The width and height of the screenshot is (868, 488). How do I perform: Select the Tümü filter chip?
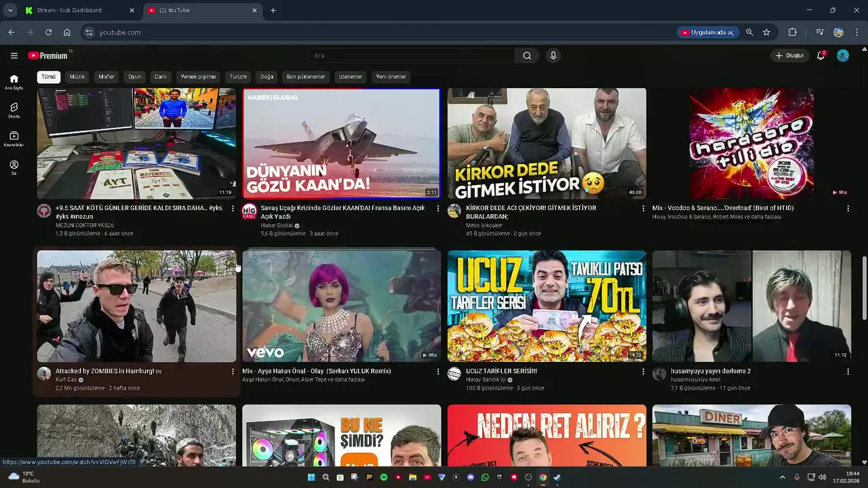pos(48,77)
